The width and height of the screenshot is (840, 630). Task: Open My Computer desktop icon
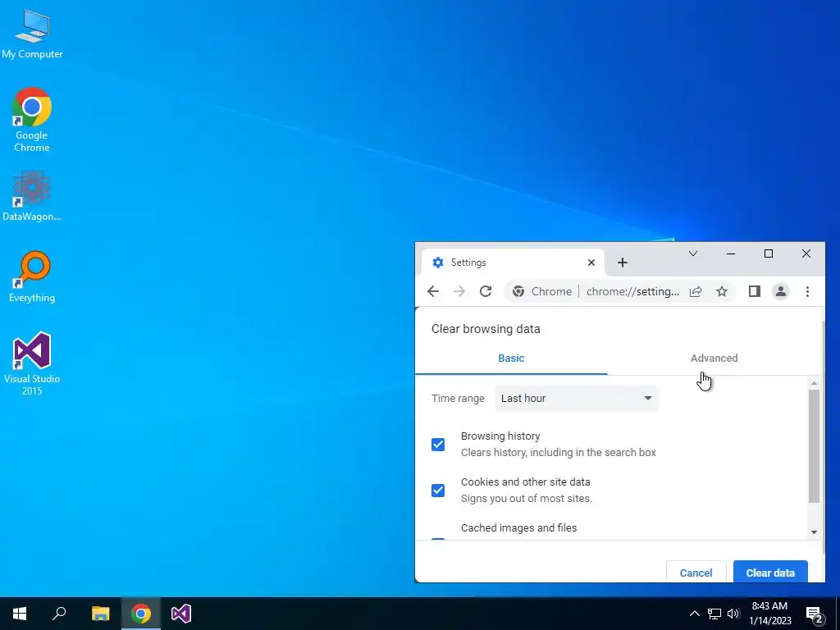[x=32, y=34]
